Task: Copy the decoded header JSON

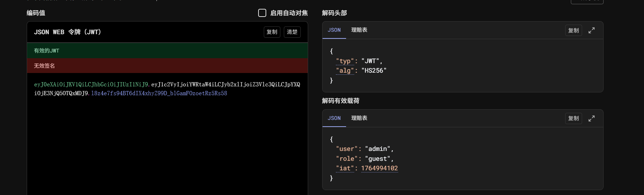Action: (x=573, y=31)
